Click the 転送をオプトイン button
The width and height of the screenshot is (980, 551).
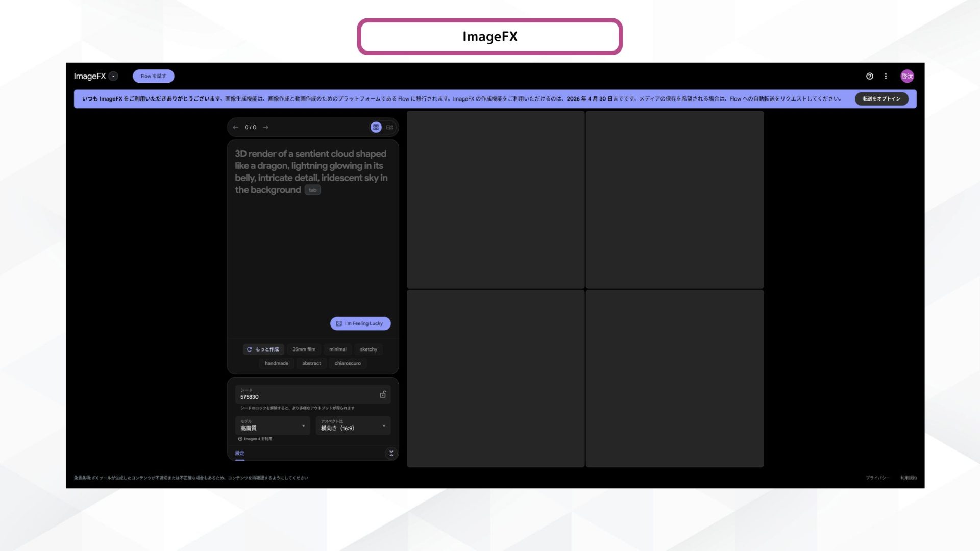[x=881, y=98]
